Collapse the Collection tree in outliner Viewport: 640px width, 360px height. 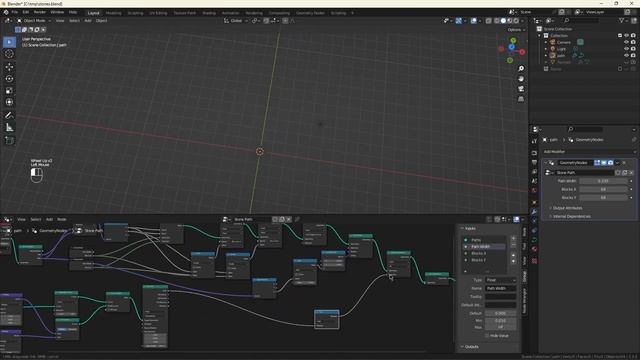tap(540, 36)
